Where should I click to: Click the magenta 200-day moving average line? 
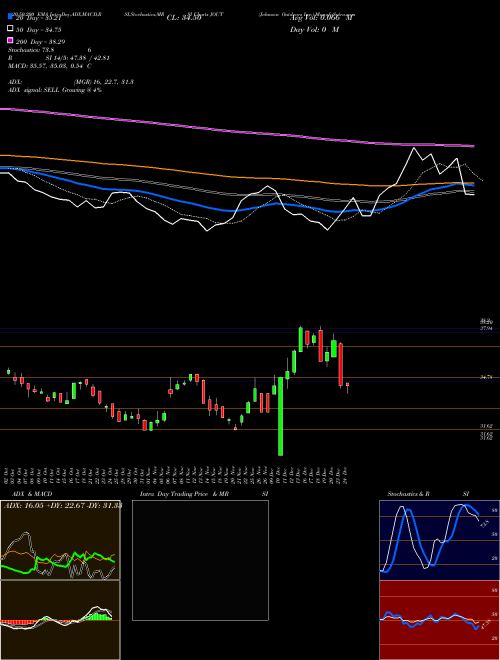click(x=236, y=131)
